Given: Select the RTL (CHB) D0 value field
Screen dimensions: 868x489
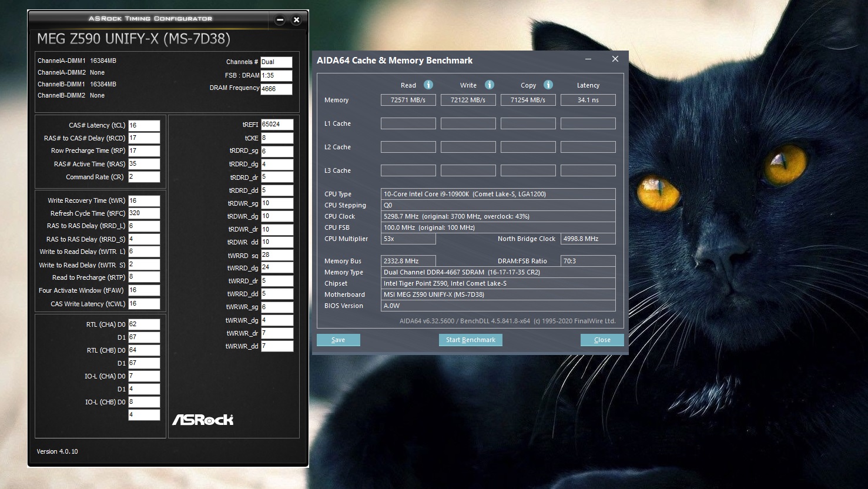Looking at the screenshot, I should pyautogui.click(x=144, y=350).
